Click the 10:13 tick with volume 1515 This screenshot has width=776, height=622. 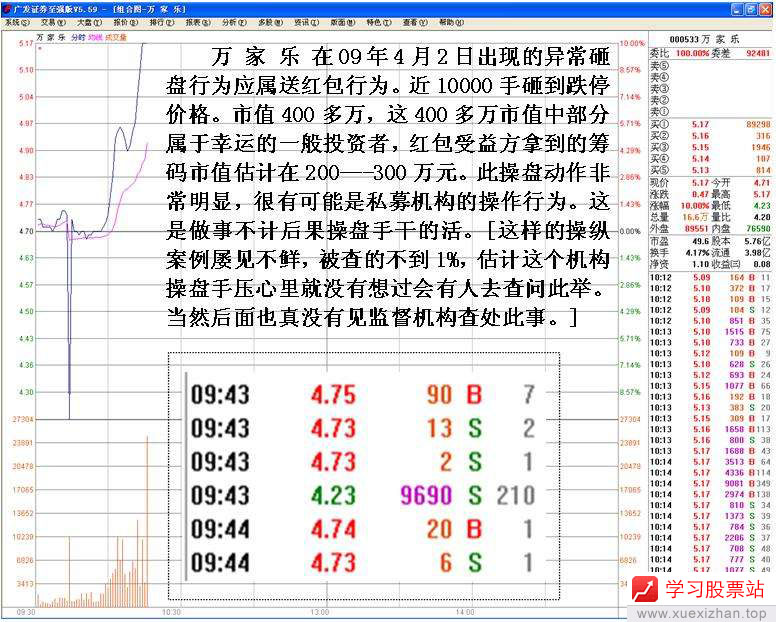(710, 332)
